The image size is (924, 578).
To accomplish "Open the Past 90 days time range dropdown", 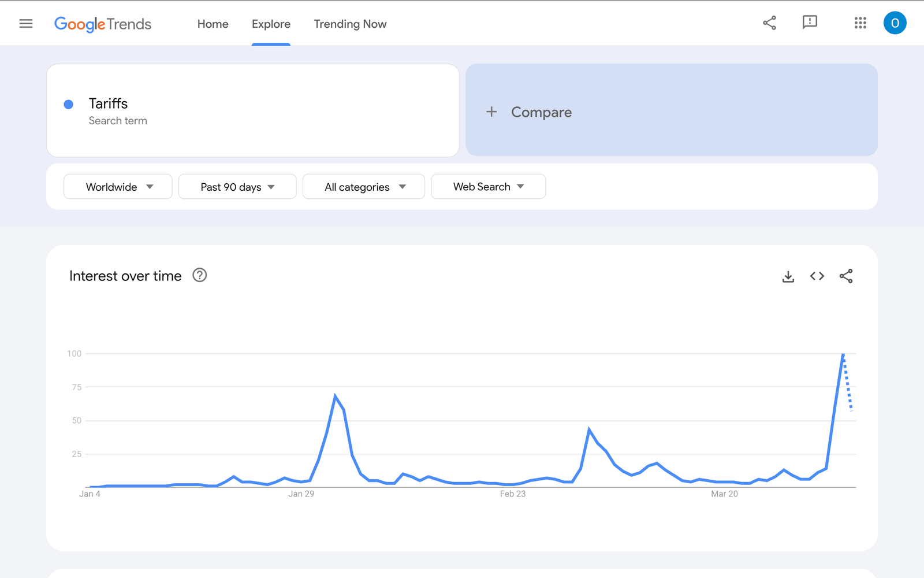I will [237, 186].
